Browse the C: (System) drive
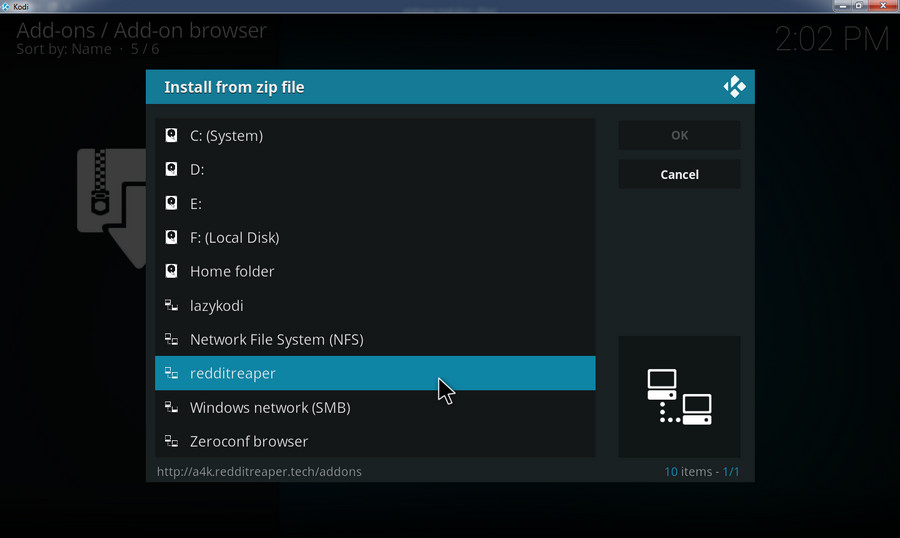 (226, 136)
